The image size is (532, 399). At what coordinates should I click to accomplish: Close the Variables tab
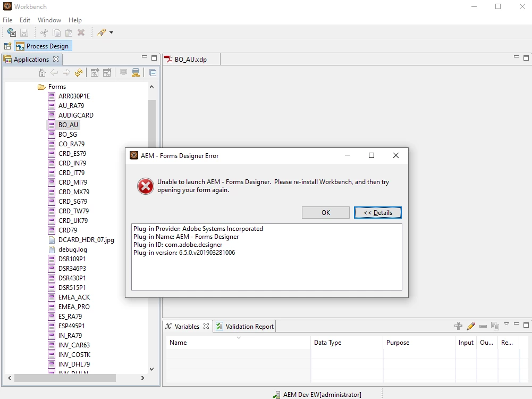pos(206,326)
